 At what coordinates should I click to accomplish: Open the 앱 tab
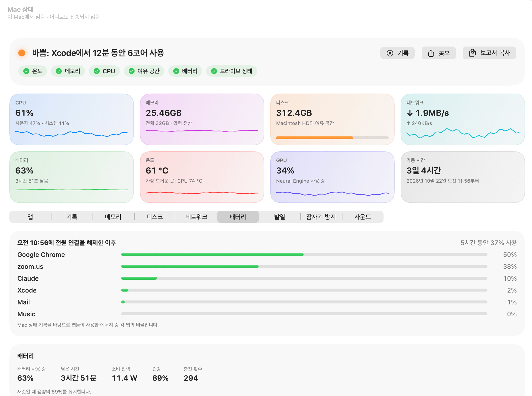pyautogui.click(x=30, y=217)
